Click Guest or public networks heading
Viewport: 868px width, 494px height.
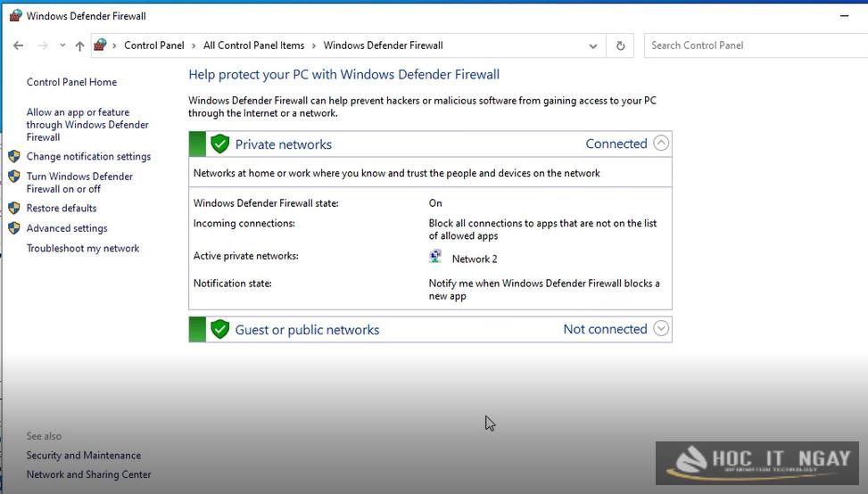pos(307,330)
